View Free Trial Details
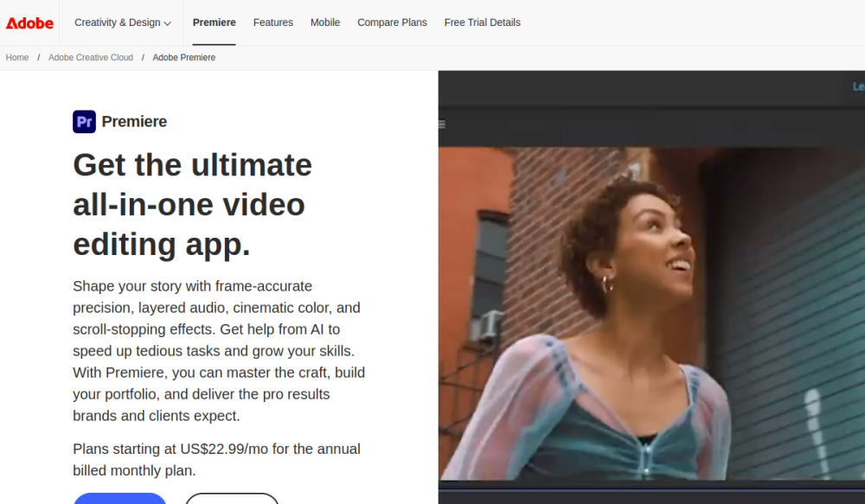This screenshot has width=865, height=504. tap(482, 22)
